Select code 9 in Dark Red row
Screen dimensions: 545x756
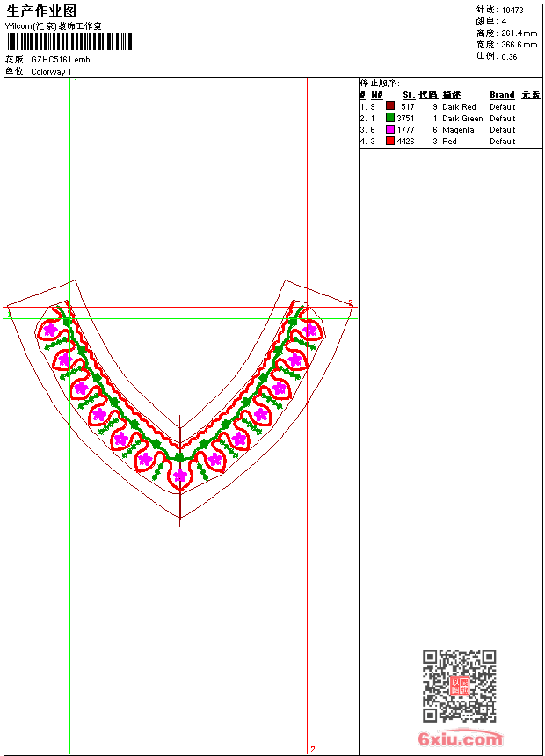click(x=435, y=107)
